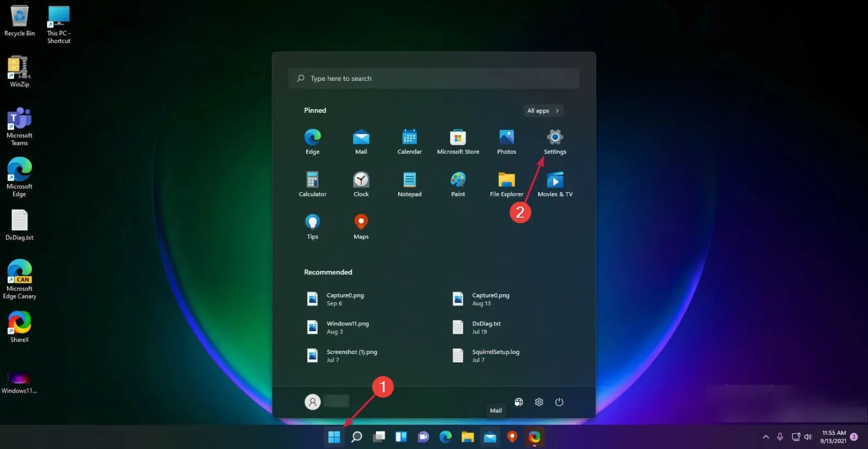This screenshot has width=868, height=449.
Task: Open Teams Chat on the taskbar
Action: (424, 437)
